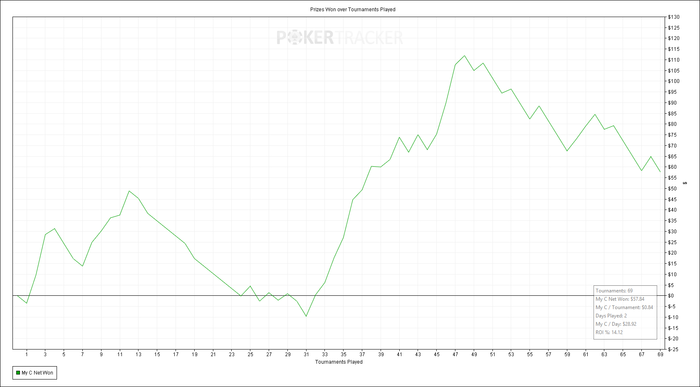Click the "$50" y-axis tick label
The image size is (700, 387).
point(672,188)
